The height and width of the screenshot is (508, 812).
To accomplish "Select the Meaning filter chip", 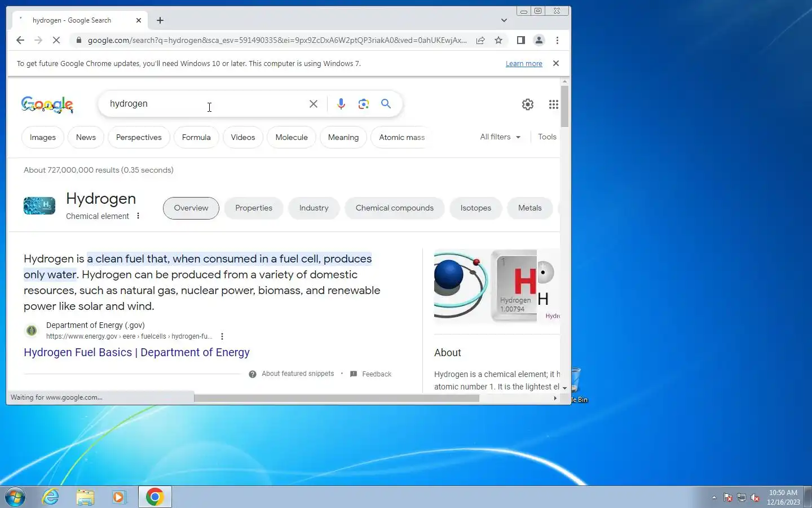I will click(x=343, y=137).
